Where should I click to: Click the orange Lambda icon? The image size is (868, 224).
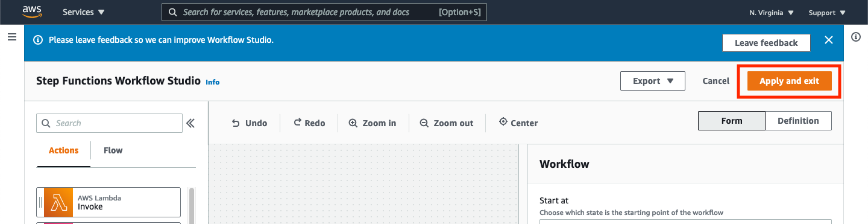coord(58,202)
